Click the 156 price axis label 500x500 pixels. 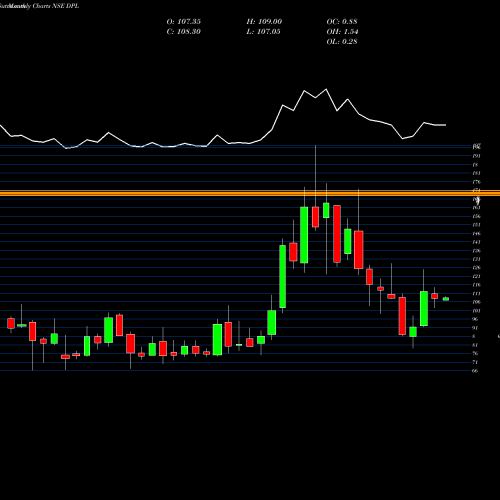pos(476,216)
